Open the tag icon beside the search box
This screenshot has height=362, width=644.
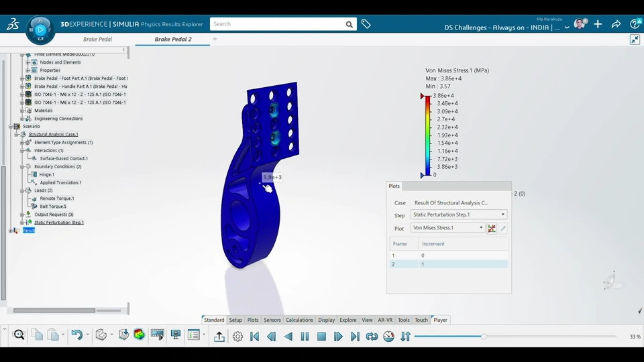pos(366,24)
